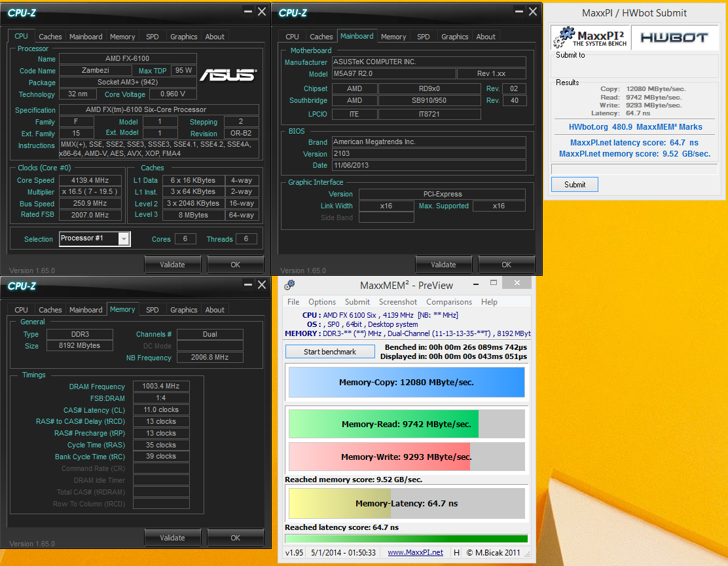The image size is (728, 566).
Task: Click OK in CPU-Z Memory window
Action: pos(236,538)
